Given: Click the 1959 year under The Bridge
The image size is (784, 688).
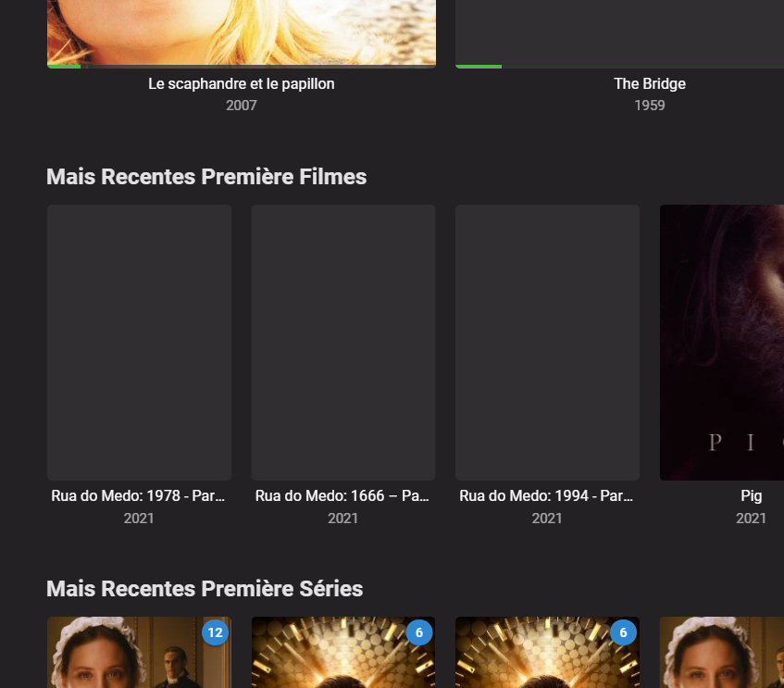Looking at the screenshot, I should (650, 105).
